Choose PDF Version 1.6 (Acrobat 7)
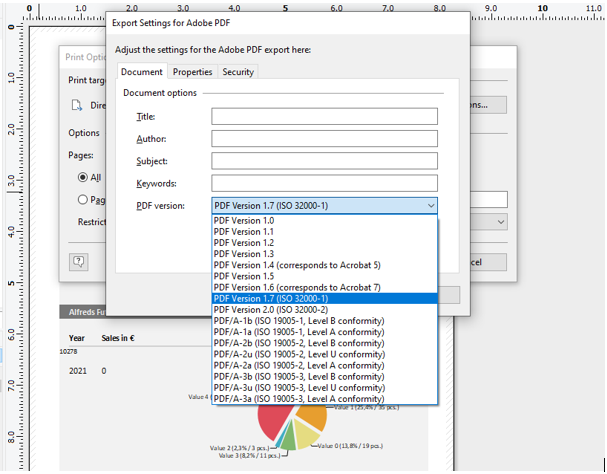Screen dimensions: 607x474 (x=324, y=287)
